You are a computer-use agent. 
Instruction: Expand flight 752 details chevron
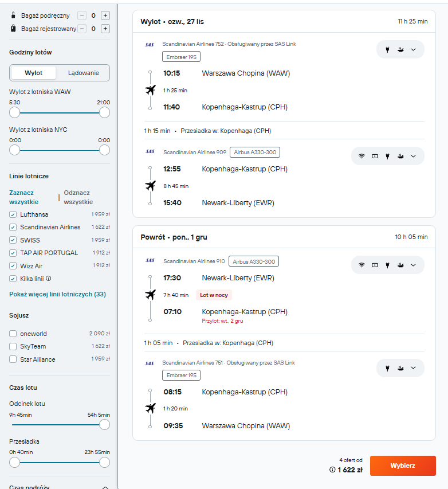[413, 49]
